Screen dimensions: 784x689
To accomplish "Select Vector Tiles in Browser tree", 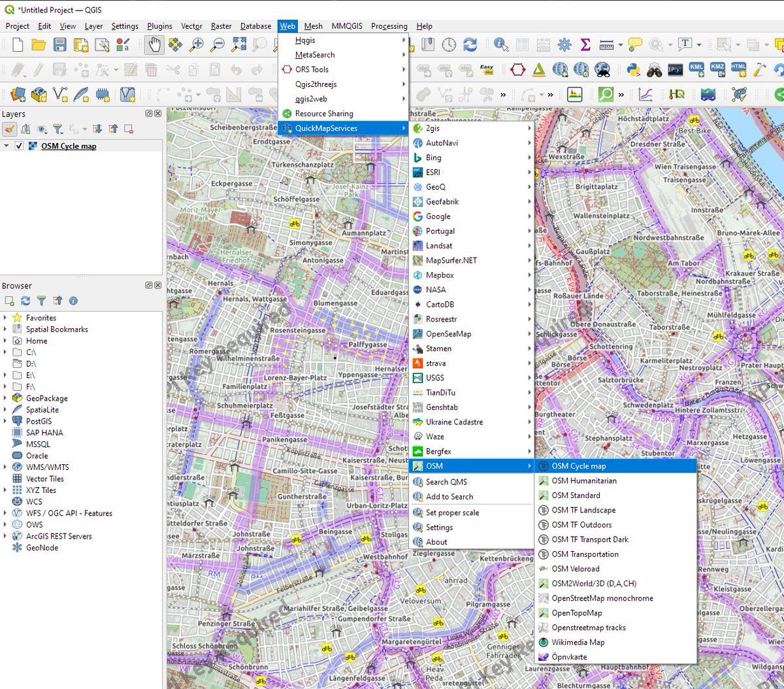I will pos(46,479).
